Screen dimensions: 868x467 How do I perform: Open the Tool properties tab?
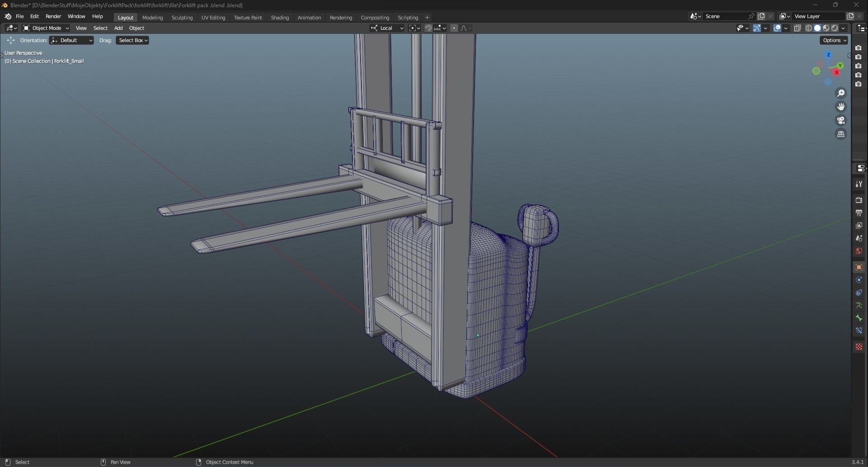[x=859, y=184]
